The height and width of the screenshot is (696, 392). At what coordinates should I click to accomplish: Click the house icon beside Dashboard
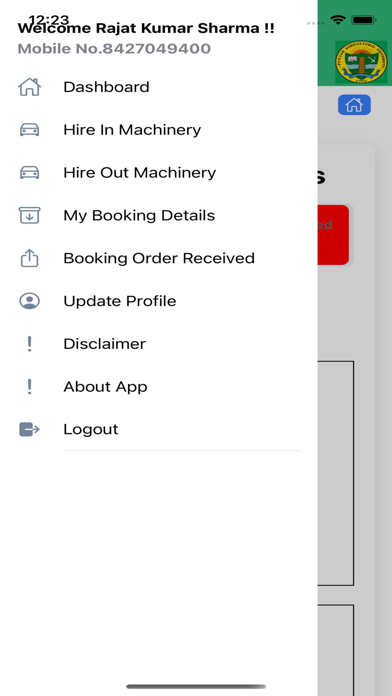(29, 87)
